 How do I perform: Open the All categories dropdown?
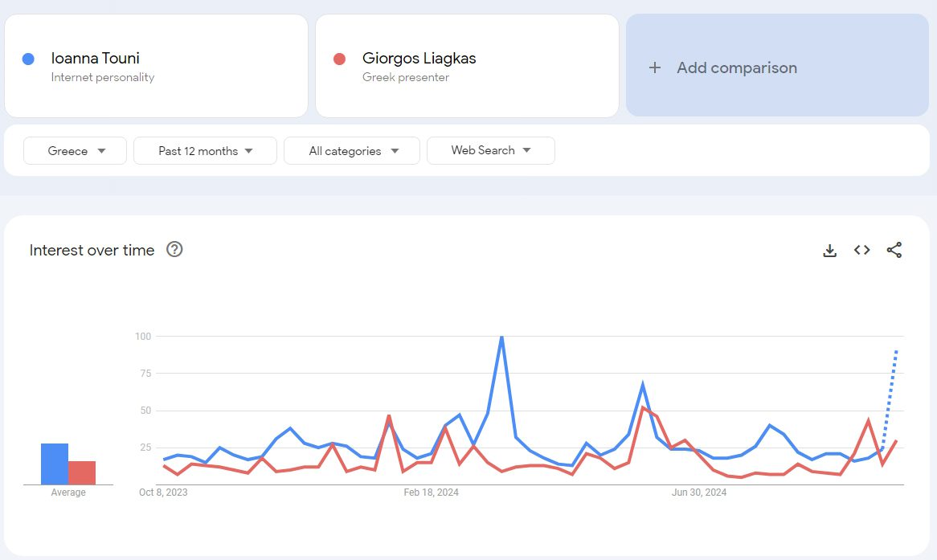352,151
